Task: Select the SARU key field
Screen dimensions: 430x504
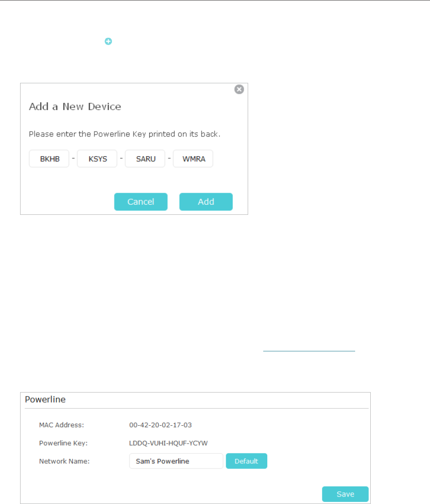Action: click(145, 159)
